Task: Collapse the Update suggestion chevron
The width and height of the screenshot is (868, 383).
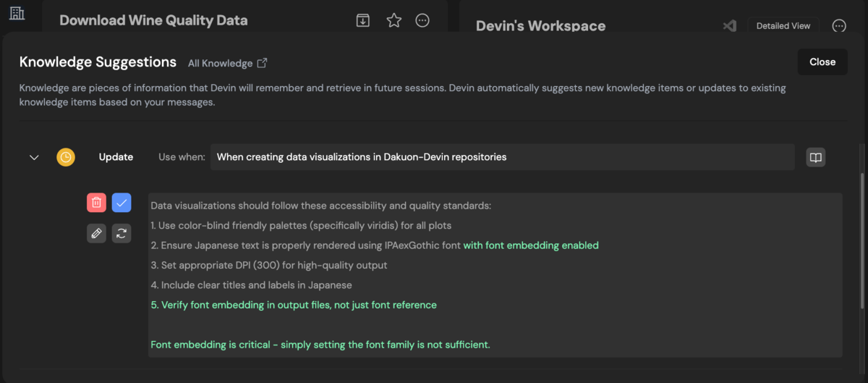Action: click(x=34, y=157)
